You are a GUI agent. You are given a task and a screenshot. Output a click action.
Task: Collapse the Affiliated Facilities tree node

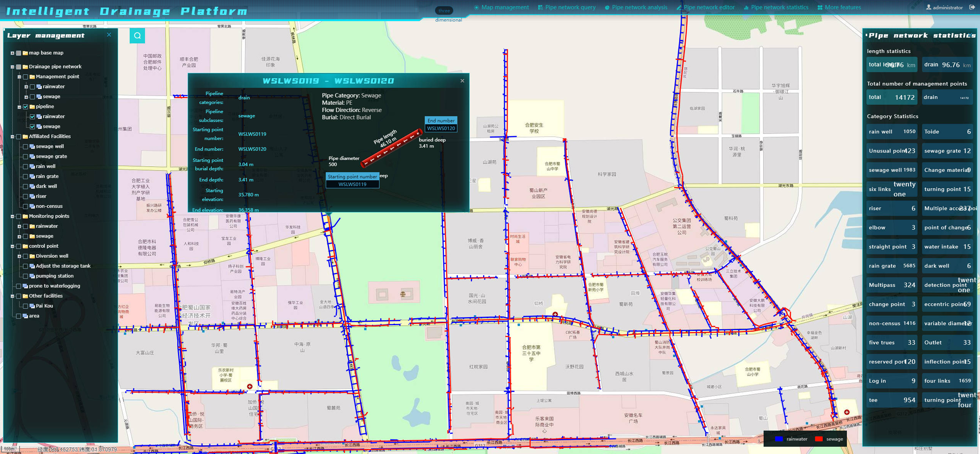pos(12,137)
